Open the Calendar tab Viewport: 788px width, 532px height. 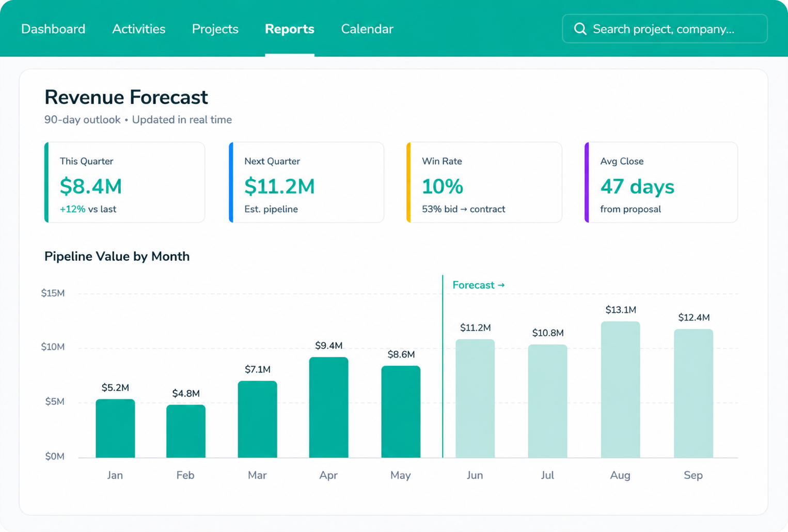367,29
